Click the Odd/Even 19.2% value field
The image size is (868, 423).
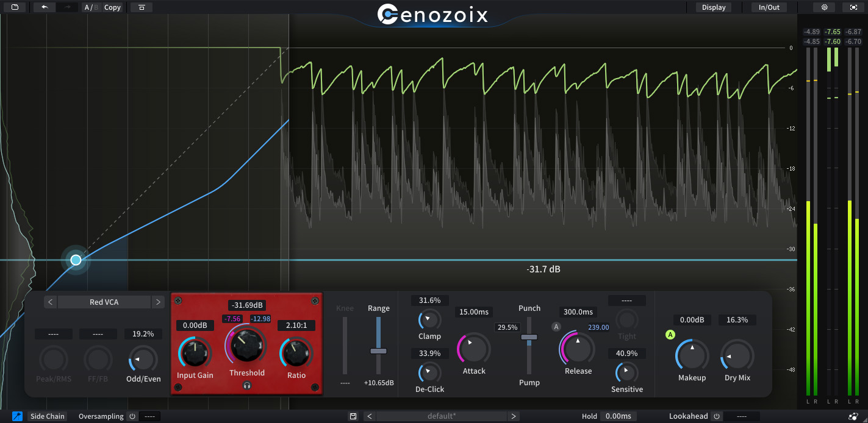click(143, 334)
